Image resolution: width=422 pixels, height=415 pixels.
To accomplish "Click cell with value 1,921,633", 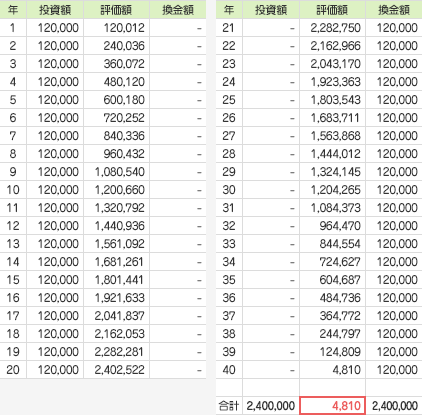I will tap(117, 298).
